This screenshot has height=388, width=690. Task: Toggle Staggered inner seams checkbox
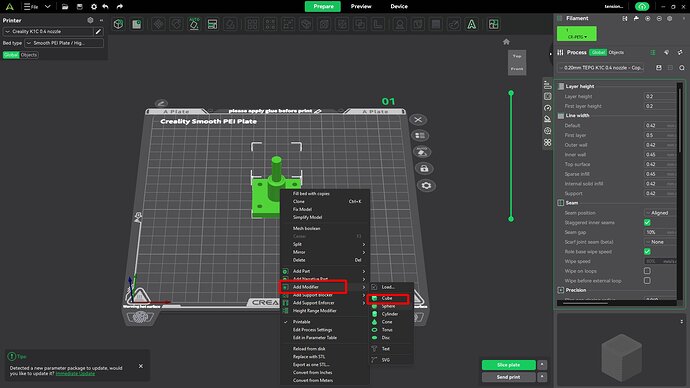647,223
